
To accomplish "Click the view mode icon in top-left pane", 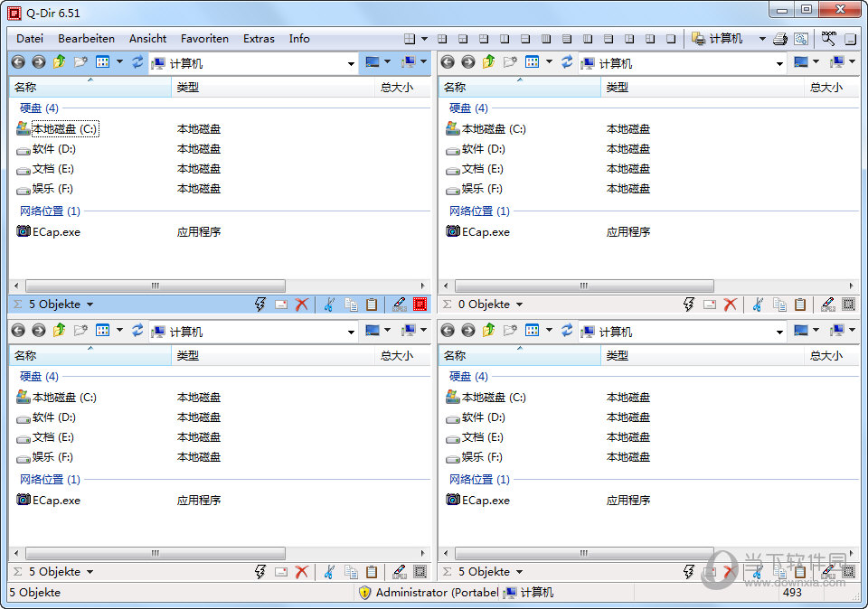I will [x=103, y=62].
